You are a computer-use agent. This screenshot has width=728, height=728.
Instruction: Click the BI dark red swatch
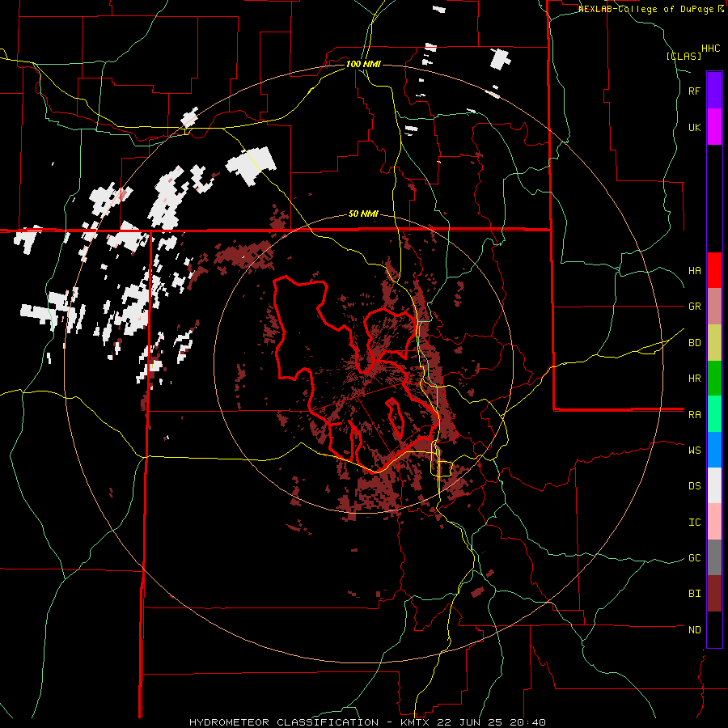click(714, 594)
